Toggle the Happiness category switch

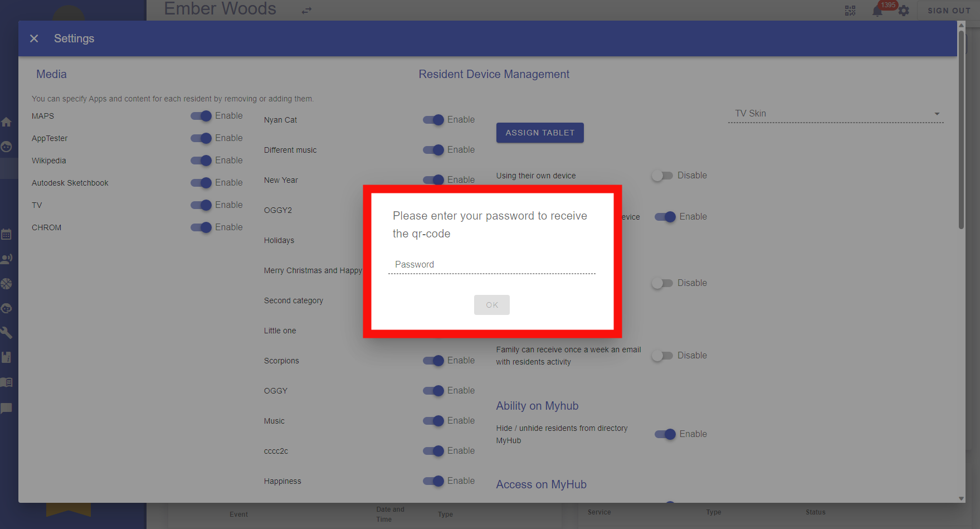tap(433, 481)
